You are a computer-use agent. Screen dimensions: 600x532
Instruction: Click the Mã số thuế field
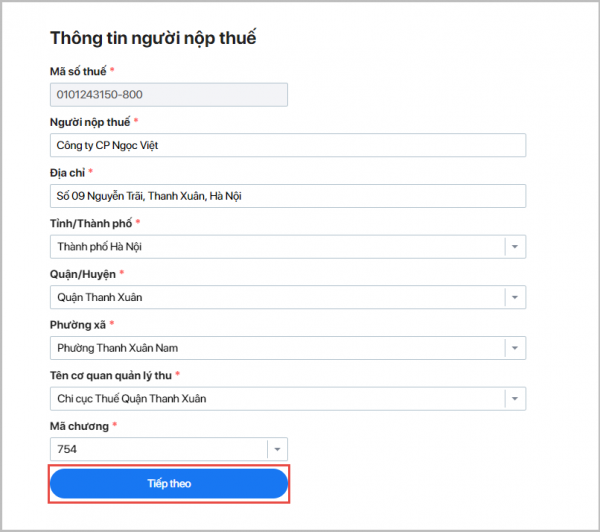(x=168, y=95)
